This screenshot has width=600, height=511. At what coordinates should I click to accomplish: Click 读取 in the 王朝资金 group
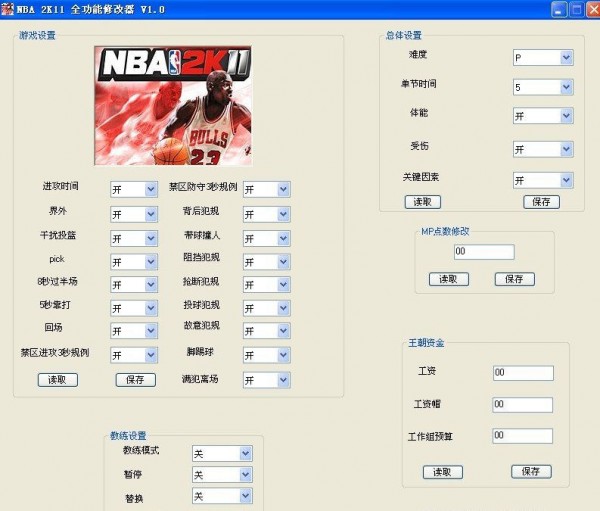click(443, 472)
